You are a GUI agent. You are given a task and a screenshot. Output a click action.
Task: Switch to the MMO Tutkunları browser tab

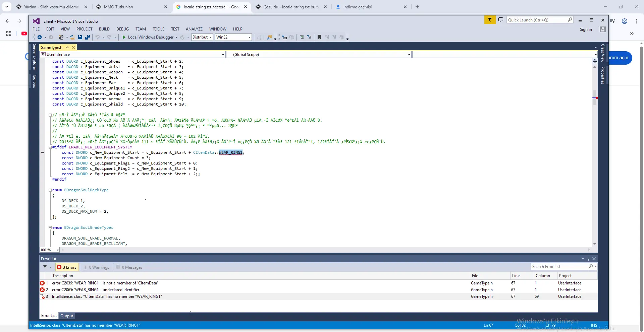pos(131,7)
